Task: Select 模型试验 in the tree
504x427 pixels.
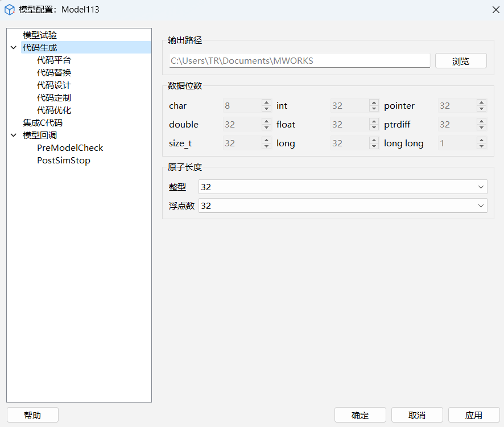Action: pos(40,35)
